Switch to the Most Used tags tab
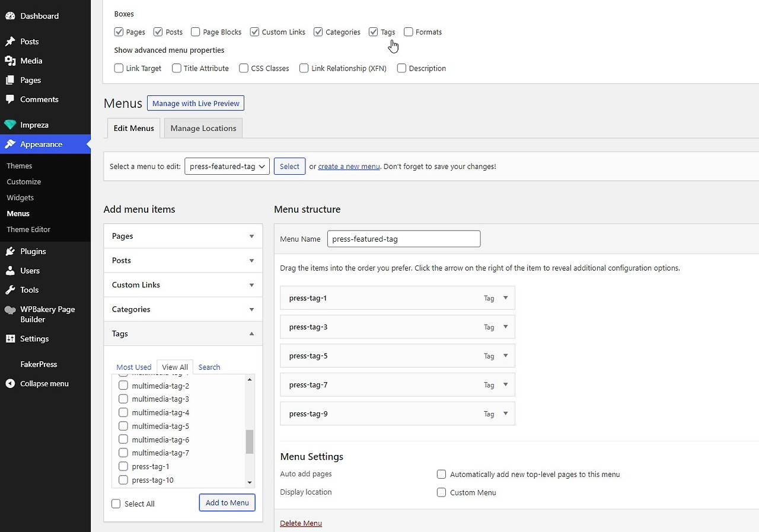This screenshot has height=532, width=759. pos(133,367)
